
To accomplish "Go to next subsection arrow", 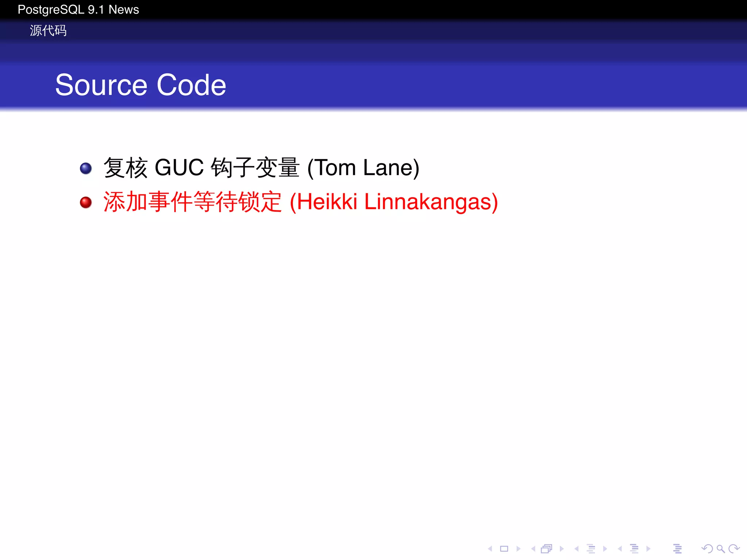I will pos(605,548).
